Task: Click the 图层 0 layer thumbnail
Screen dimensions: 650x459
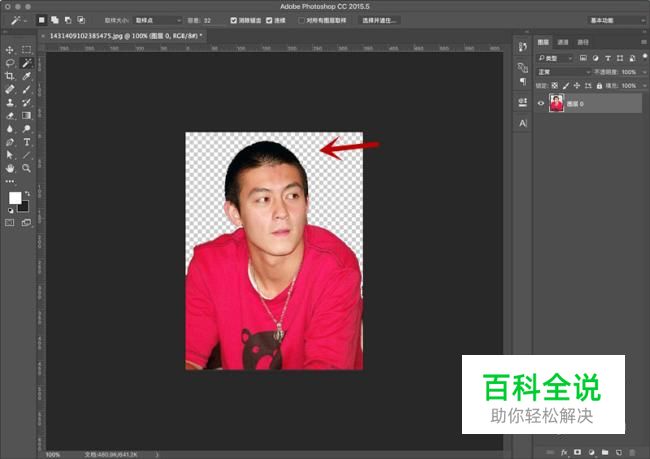Action: tap(557, 104)
